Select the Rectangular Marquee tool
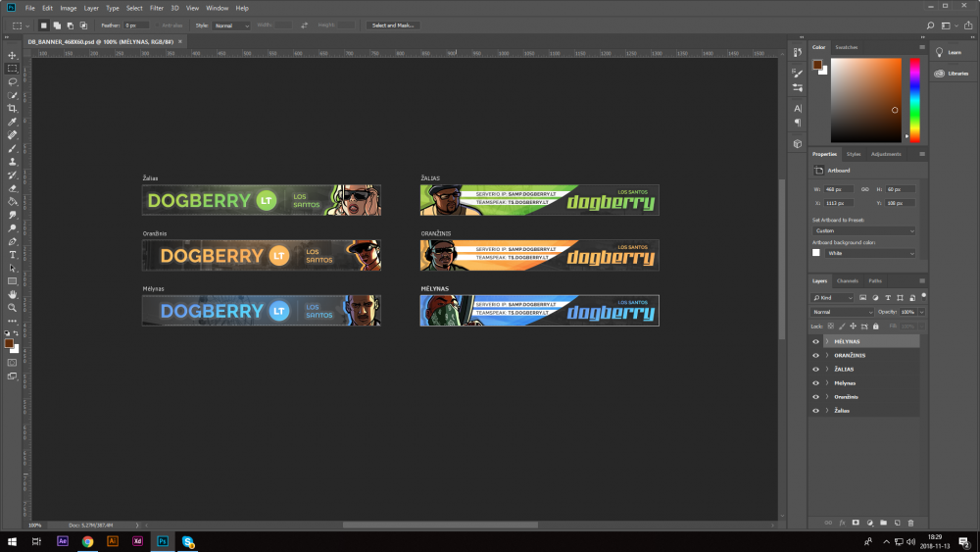The image size is (980, 552). click(x=12, y=68)
